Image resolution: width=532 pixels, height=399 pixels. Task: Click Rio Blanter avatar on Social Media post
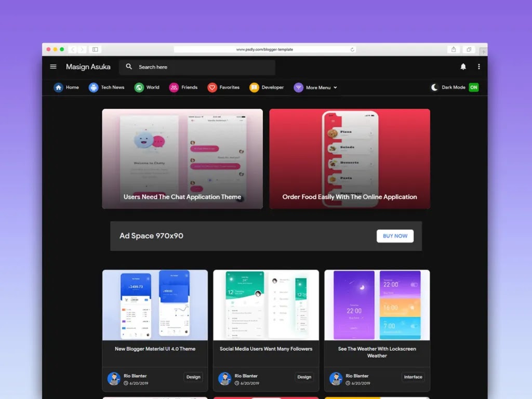(x=224, y=379)
